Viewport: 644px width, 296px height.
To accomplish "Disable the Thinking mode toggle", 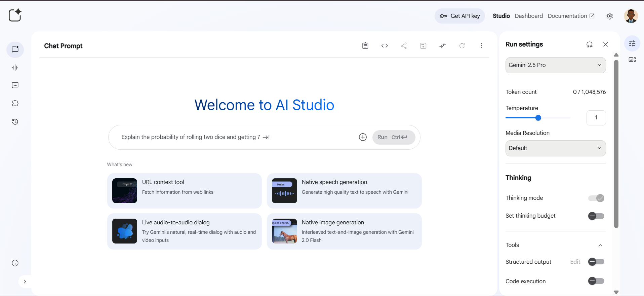I will tap(596, 198).
